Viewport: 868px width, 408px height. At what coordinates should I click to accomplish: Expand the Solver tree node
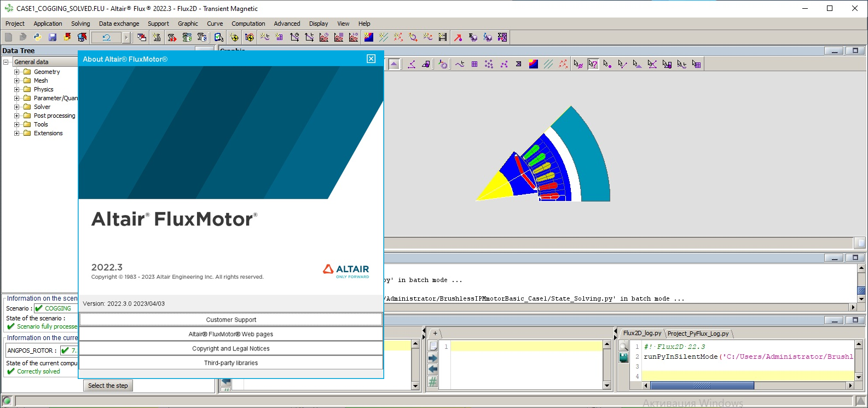point(17,107)
